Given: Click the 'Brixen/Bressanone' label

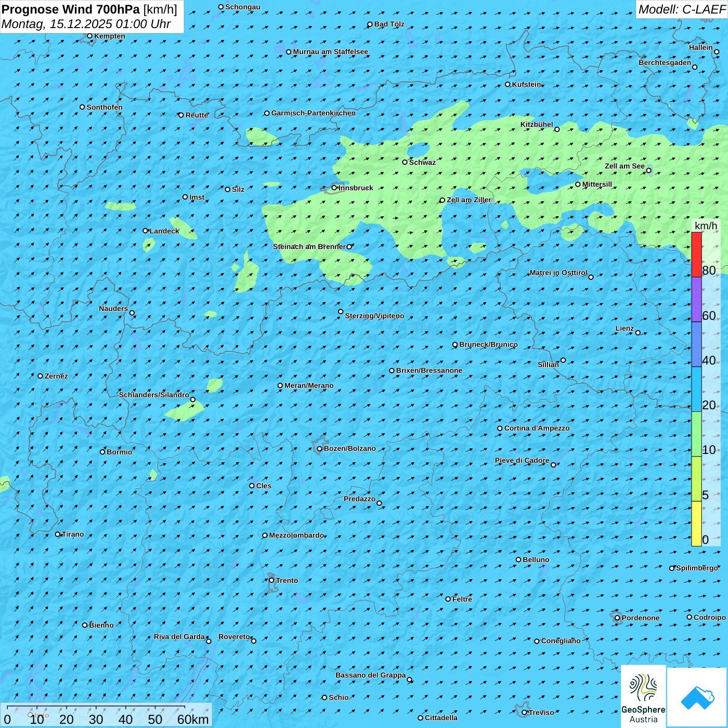Looking at the screenshot, I should click(x=430, y=371).
